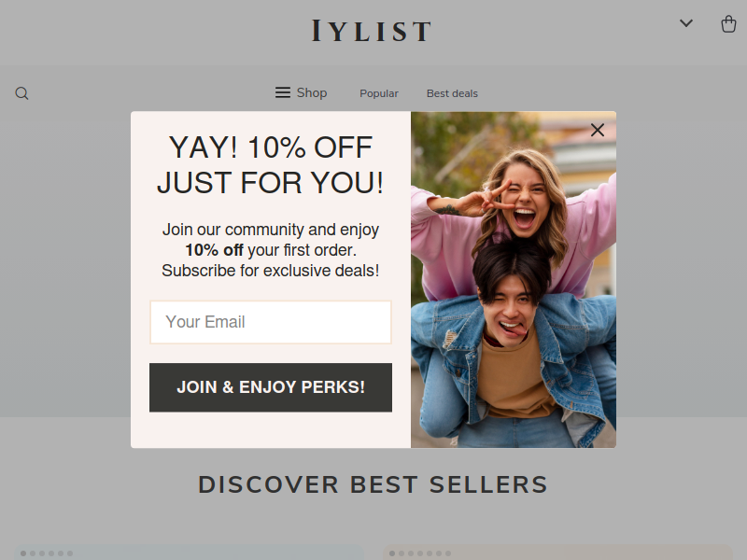Select first carousel dot on left product card

(x=23, y=553)
